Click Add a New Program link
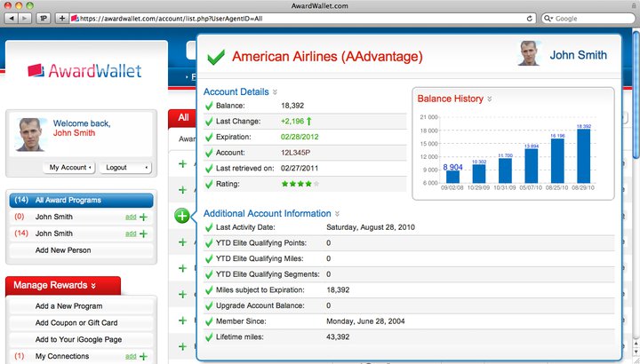 pos(69,306)
